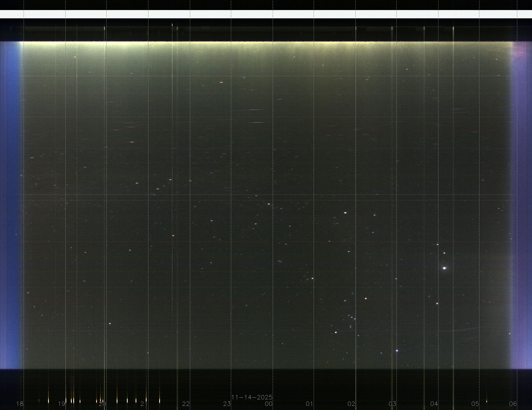
Task: Click the brightest white star near 04
Action: tap(444, 268)
